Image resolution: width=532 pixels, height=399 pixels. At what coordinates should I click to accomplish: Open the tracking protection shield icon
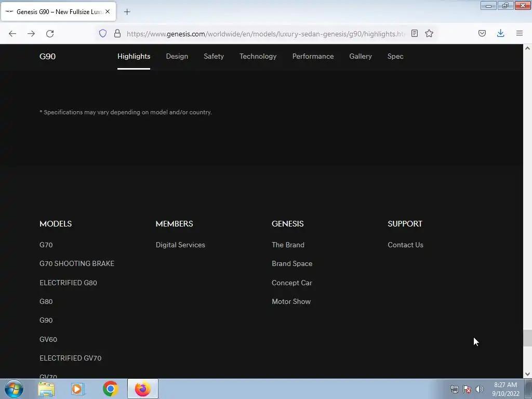pyautogui.click(x=103, y=33)
